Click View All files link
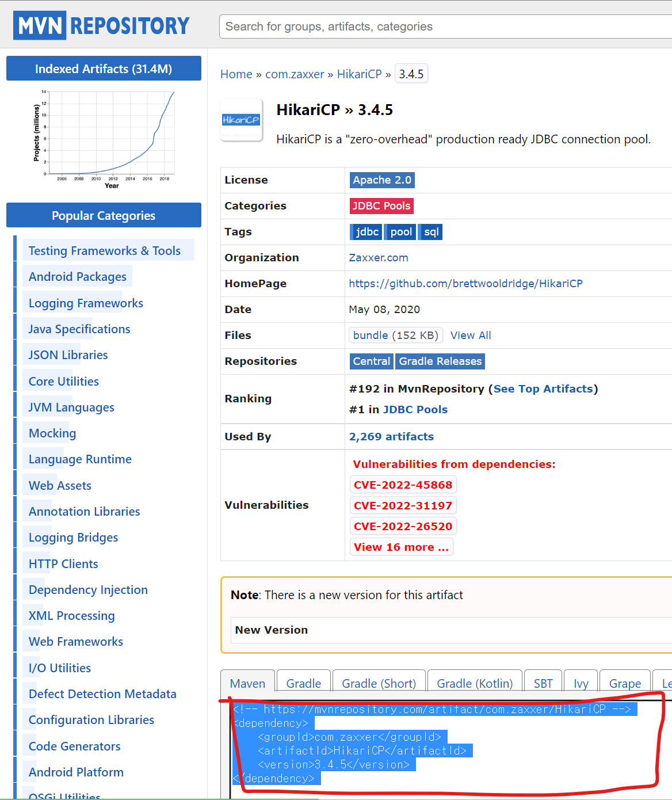Screen dimensions: 672x800 pos(471,336)
